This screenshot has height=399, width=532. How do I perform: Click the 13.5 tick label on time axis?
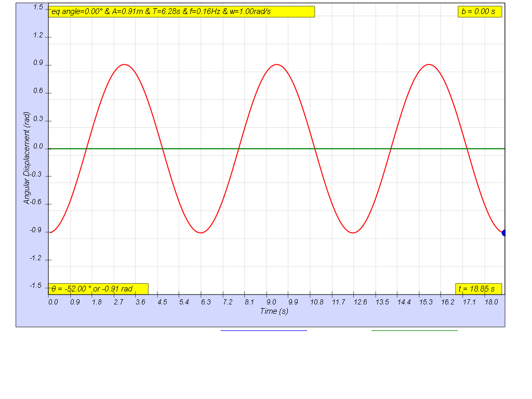[382, 302]
